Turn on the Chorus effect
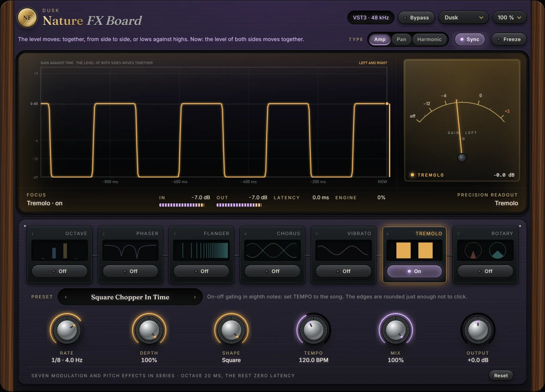545x392 pixels. point(272,271)
